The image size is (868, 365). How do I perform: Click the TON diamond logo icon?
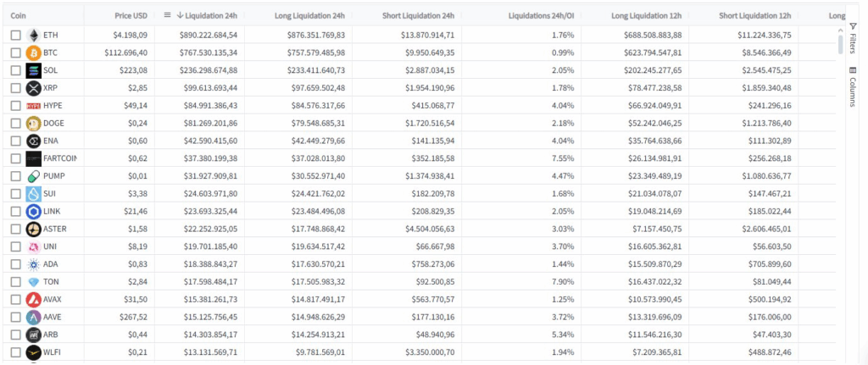(x=34, y=281)
